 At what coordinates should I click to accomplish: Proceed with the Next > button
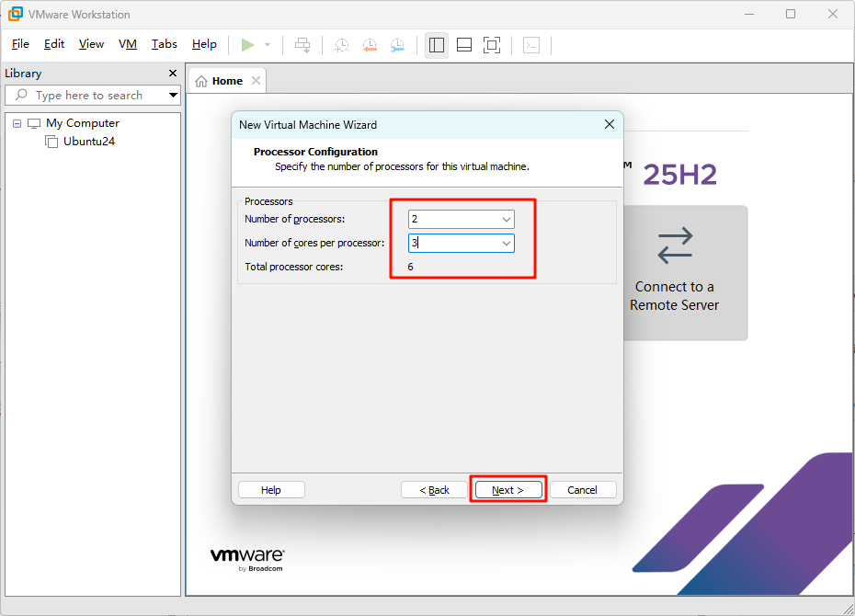(x=507, y=490)
